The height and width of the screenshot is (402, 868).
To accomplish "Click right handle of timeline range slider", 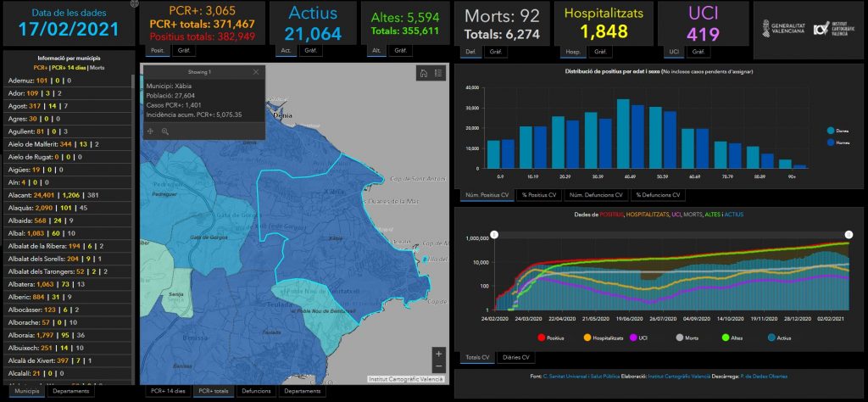I will click(x=849, y=235).
